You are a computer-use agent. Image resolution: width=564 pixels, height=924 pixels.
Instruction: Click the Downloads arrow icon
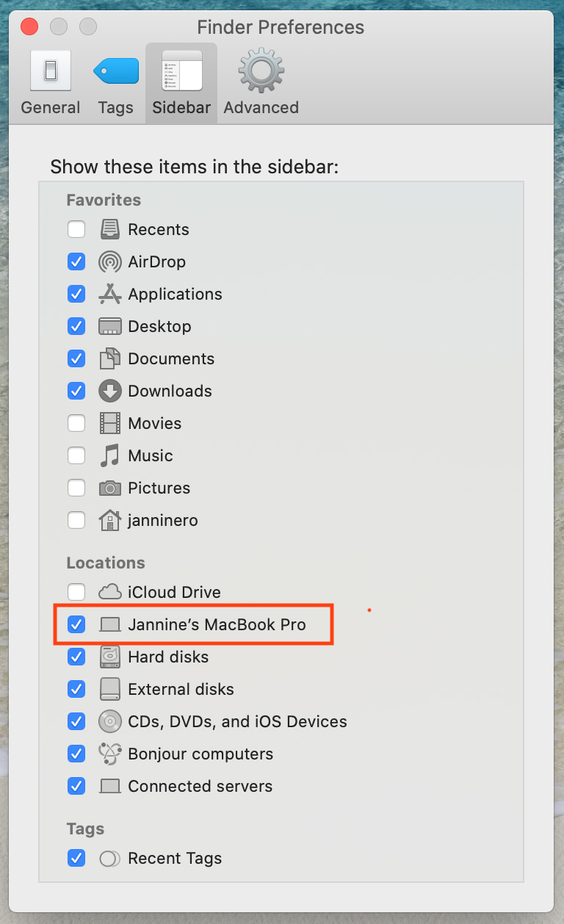click(x=110, y=391)
